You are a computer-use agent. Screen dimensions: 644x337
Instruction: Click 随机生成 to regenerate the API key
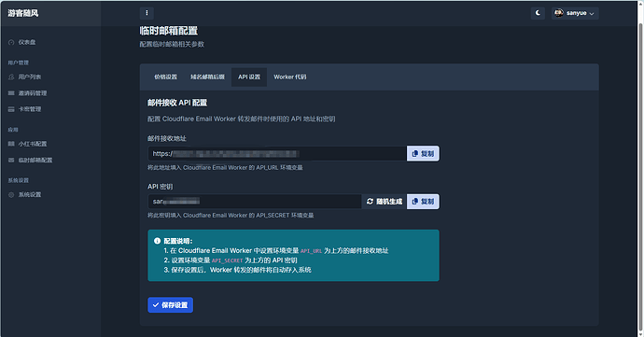coord(385,202)
